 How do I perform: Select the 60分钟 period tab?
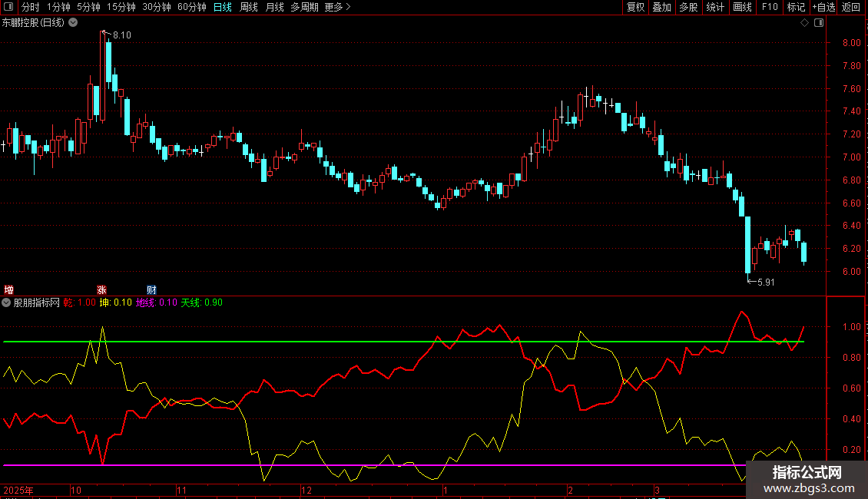pos(191,7)
